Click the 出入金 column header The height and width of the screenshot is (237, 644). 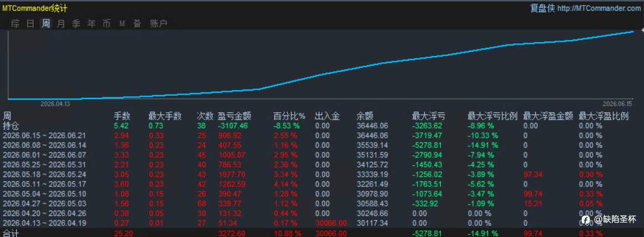pos(328,116)
